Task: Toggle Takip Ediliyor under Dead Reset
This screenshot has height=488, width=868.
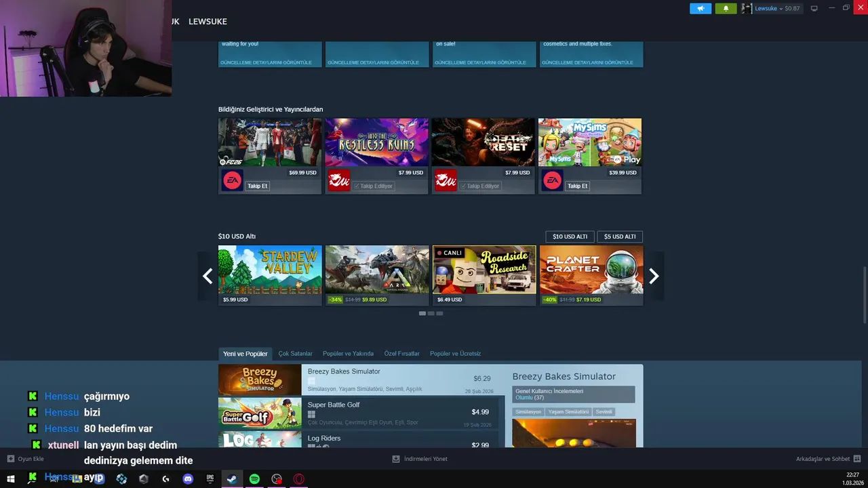Action: [x=480, y=186]
